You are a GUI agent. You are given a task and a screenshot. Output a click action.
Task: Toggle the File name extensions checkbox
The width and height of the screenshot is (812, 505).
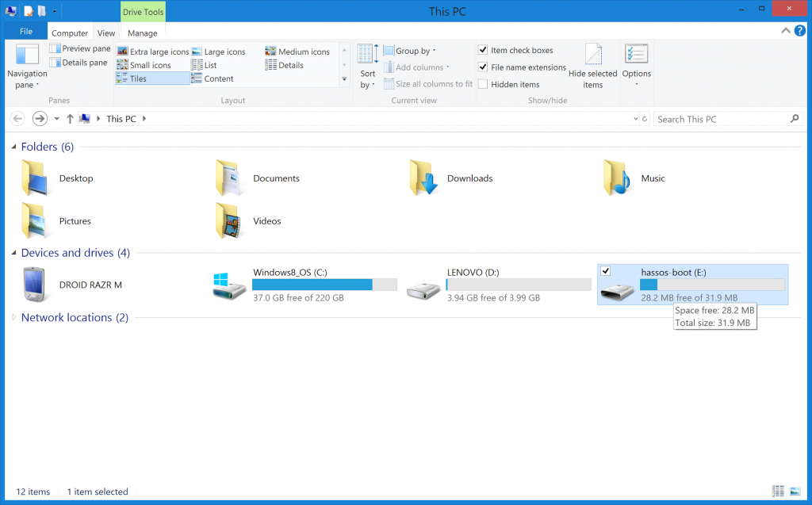483,67
